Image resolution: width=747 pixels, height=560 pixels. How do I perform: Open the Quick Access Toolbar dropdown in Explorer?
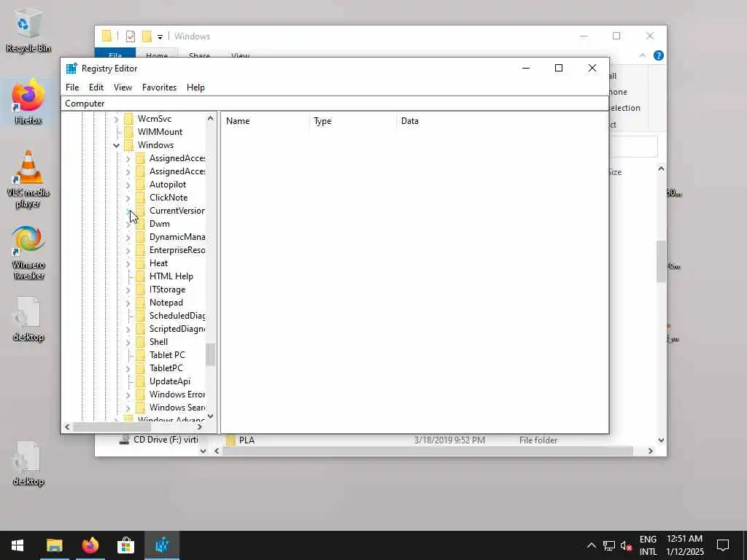tap(160, 36)
